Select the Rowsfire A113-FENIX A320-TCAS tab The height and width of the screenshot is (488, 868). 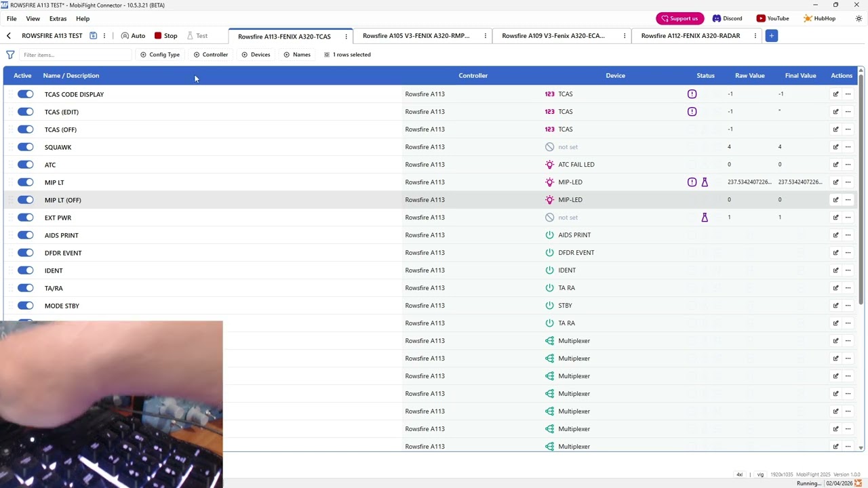pos(284,37)
